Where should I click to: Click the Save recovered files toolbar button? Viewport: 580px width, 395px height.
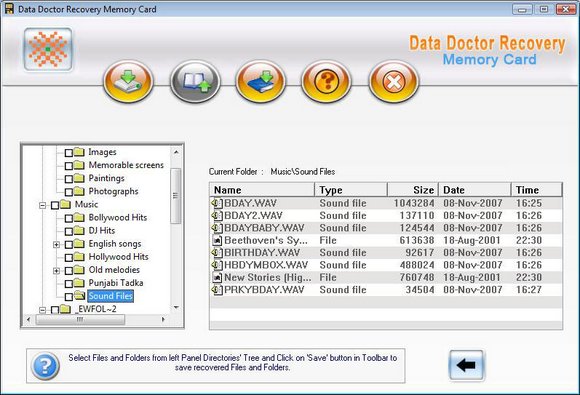tap(128, 81)
